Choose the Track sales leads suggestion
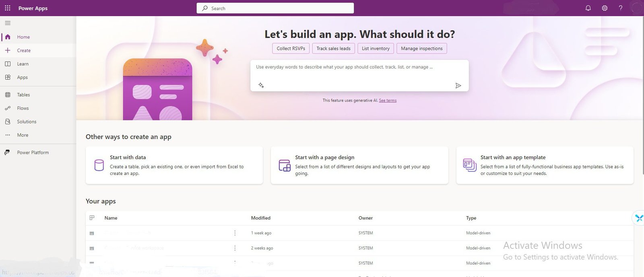Viewport: 644px width, 277px height. [334, 48]
